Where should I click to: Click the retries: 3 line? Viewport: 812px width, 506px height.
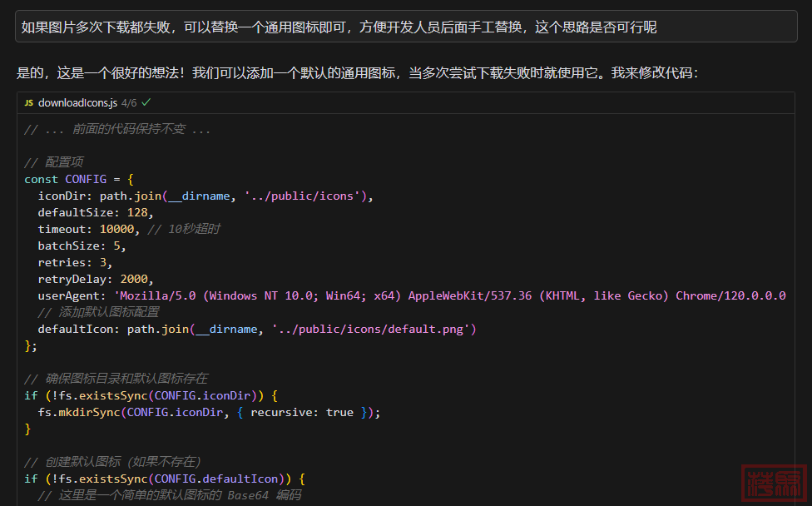[75, 262]
